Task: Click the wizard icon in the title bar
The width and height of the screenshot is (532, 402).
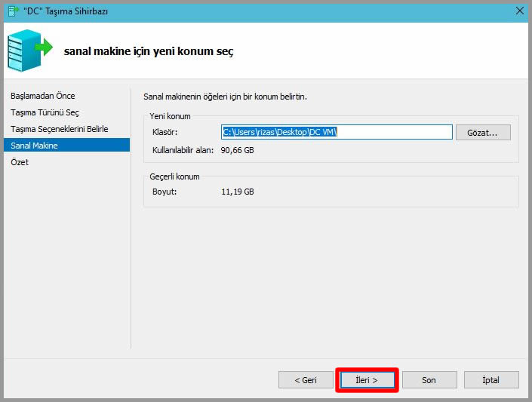Action: [11, 10]
